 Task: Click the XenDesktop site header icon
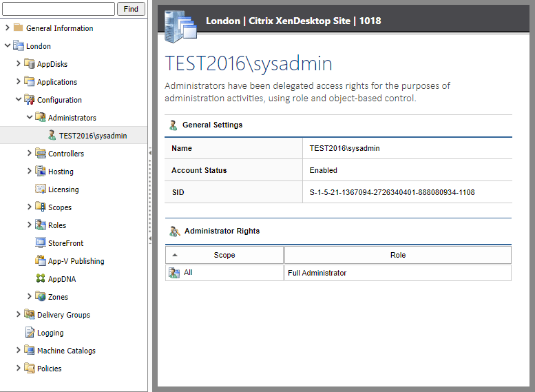pyautogui.click(x=180, y=26)
